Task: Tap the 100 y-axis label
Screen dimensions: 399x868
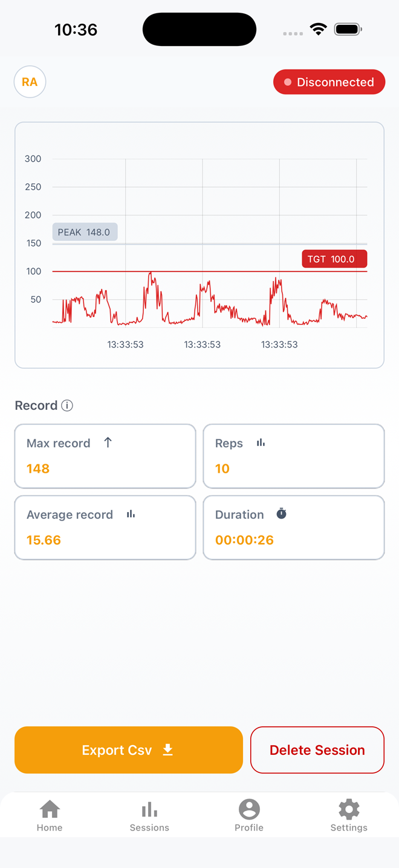Action: click(33, 271)
